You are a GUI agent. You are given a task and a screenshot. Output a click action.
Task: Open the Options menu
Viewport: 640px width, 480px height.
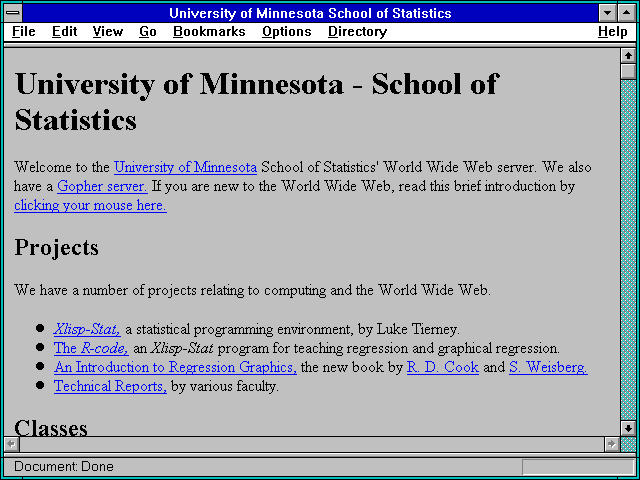(287, 31)
